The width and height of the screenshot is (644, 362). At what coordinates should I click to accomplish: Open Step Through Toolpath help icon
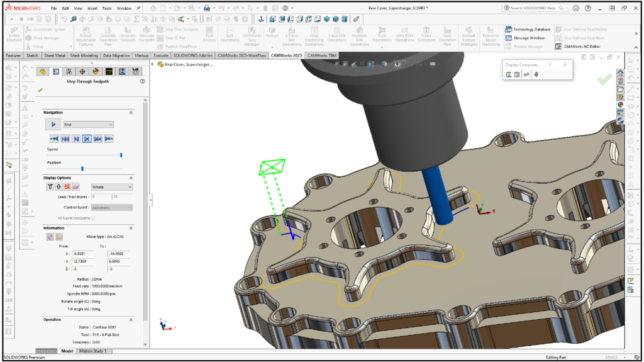coord(143,81)
